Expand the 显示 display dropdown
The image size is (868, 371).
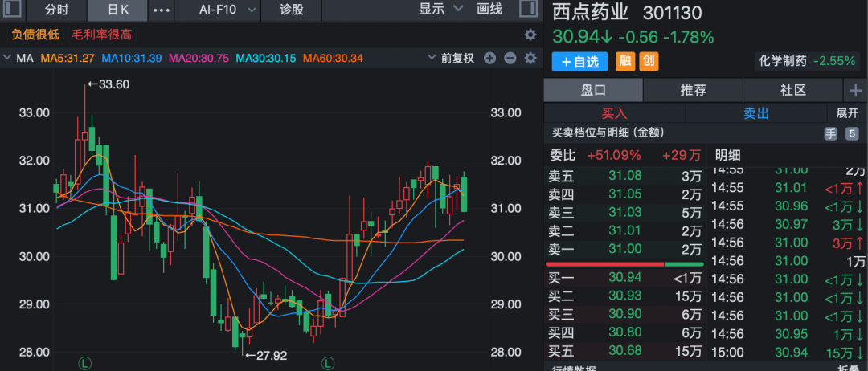(x=441, y=10)
